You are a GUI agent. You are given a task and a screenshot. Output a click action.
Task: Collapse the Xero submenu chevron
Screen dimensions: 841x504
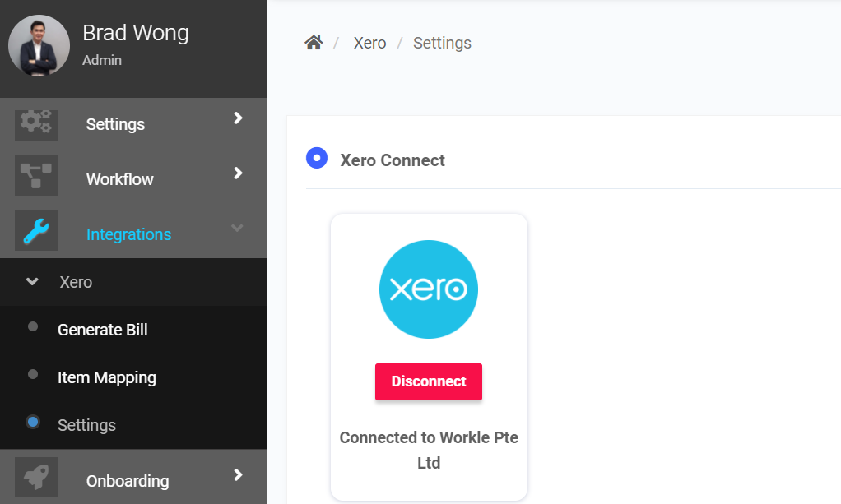pyautogui.click(x=32, y=282)
